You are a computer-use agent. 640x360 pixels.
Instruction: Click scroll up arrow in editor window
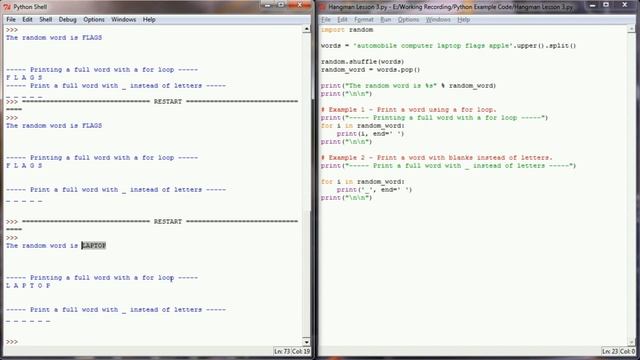coord(631,29)
